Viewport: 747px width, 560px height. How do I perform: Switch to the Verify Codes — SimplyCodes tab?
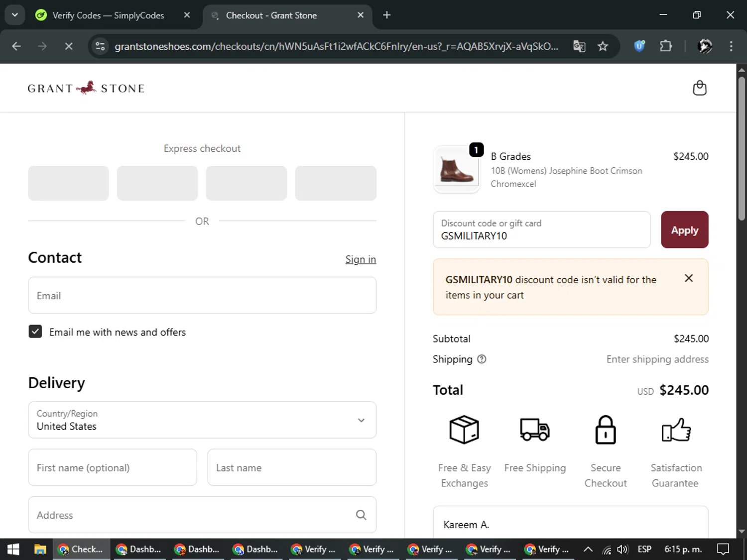click(108, 15)
